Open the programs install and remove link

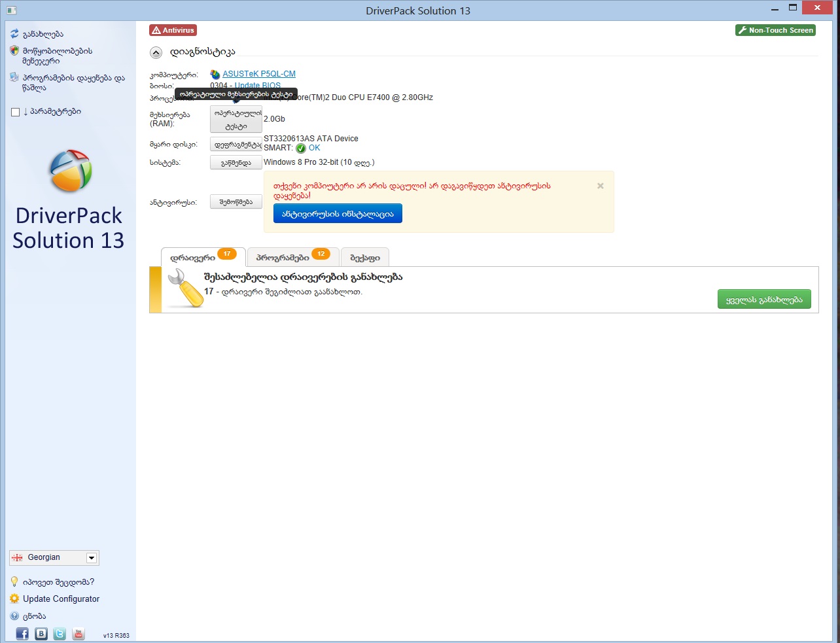coord(74,82)
